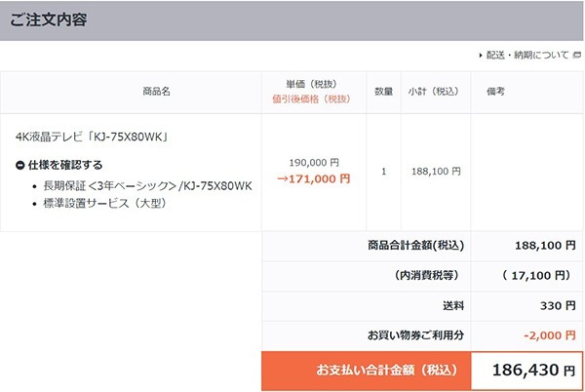Click the external link icon after 配送・納期について
585x392 pixels.
pyautogui.click(x=575, y=55)
